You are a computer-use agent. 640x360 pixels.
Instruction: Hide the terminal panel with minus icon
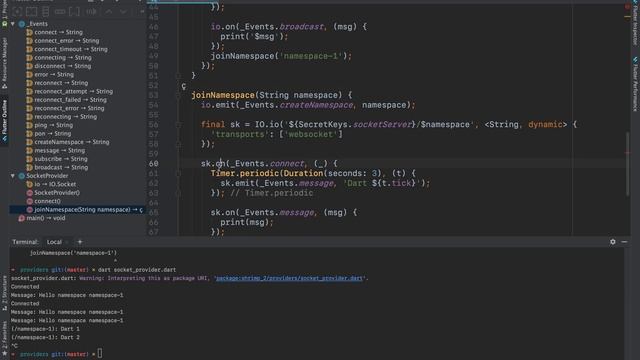pyautogui.click(x=624, y=242)
